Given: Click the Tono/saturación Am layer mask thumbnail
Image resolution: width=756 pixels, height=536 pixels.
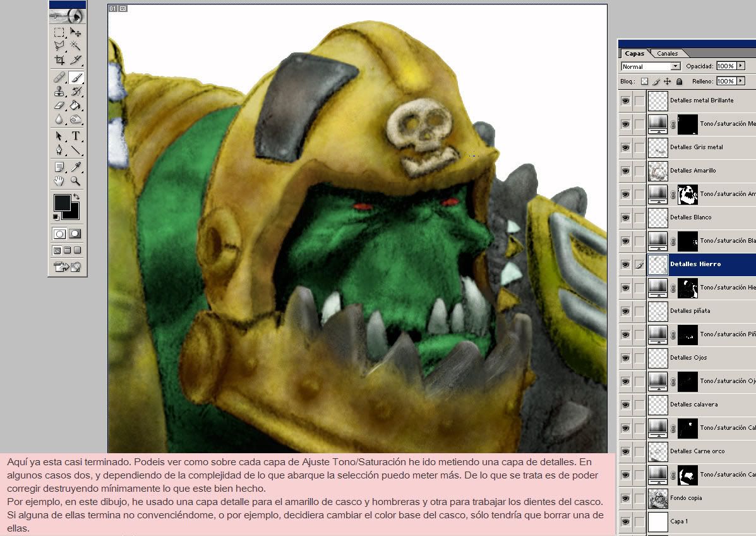Looking at the screenshot, I should (688, 195).
